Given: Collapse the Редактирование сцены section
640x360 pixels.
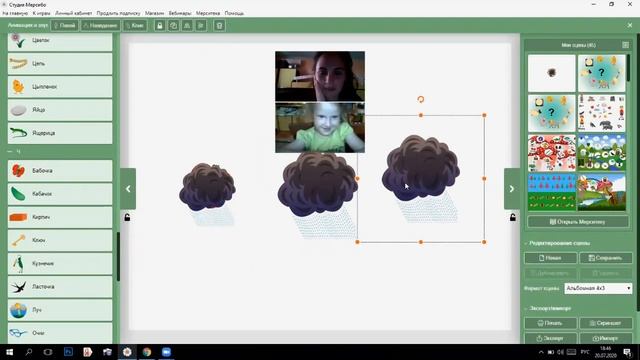Looking at the screenshot, I should [x=558, y=243].
